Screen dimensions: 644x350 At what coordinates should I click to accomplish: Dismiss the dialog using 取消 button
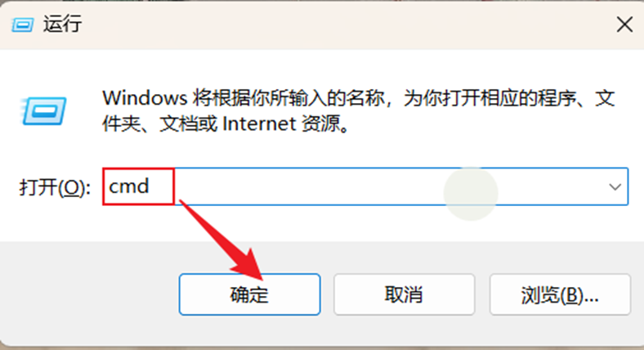pyautogui.click(x=405, y=294)
